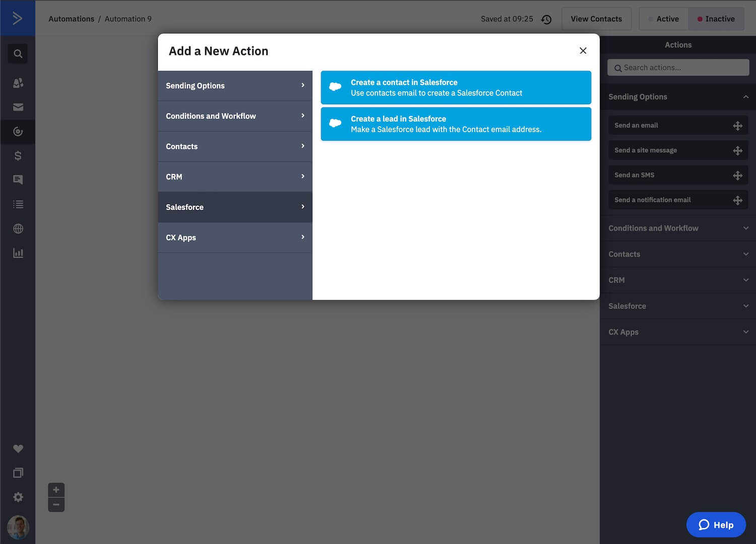Open Reports bar chart icon in sidebar
Viewport: 756px width, 544px height.
(x=18, y=253)
